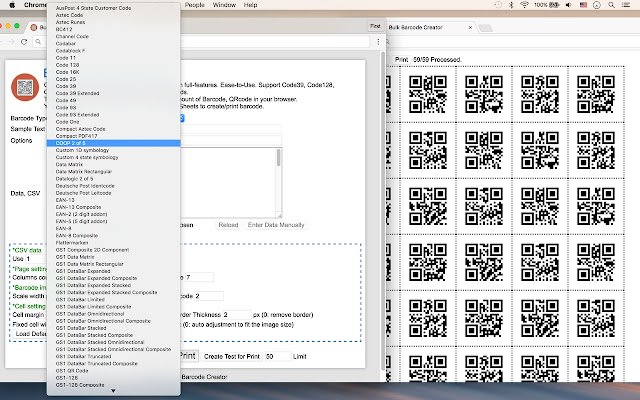Close the Bulk Barcode Creator tab
Screen dimensions: 640x400
(x=470, y=27)
